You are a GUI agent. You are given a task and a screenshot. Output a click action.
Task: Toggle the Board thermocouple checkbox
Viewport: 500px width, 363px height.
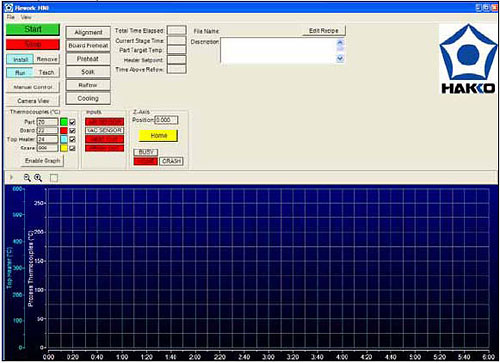click(x=72, y=131)
